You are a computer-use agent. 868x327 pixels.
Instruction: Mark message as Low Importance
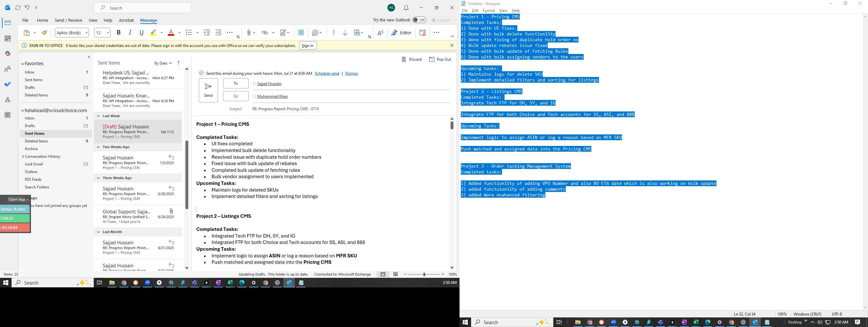click(345, 33)
